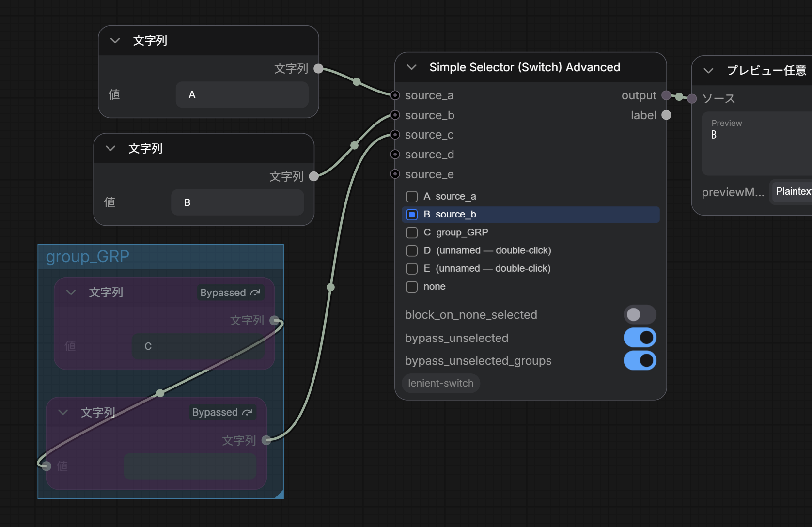
Task: Collapse the bypassed 文字列 node with value C
Action: point(71,292)
